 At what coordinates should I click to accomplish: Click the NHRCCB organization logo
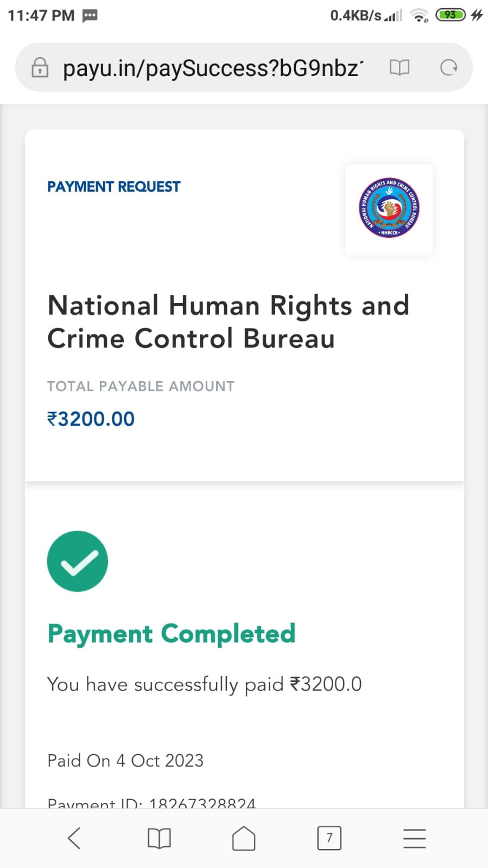coord(389,209)
